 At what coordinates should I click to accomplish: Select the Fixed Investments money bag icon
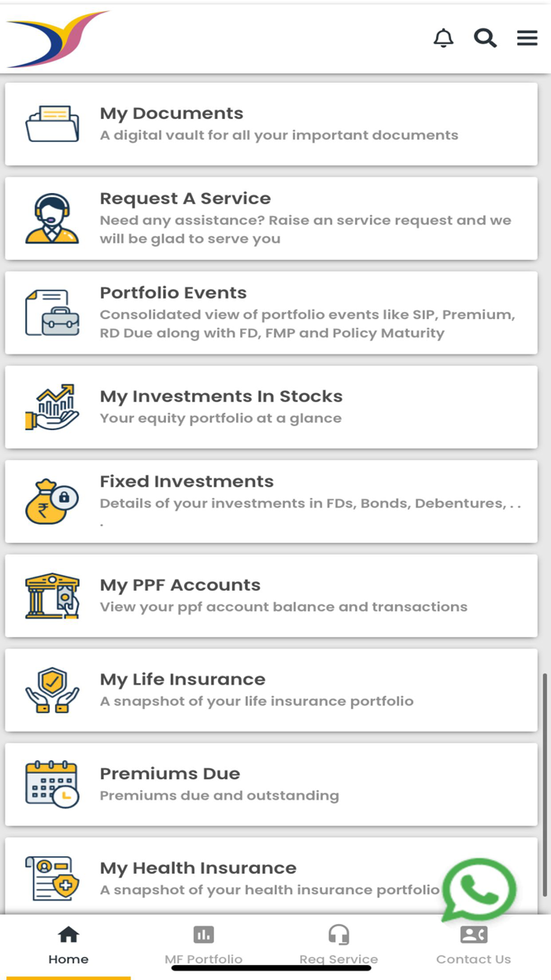[52, 500]
